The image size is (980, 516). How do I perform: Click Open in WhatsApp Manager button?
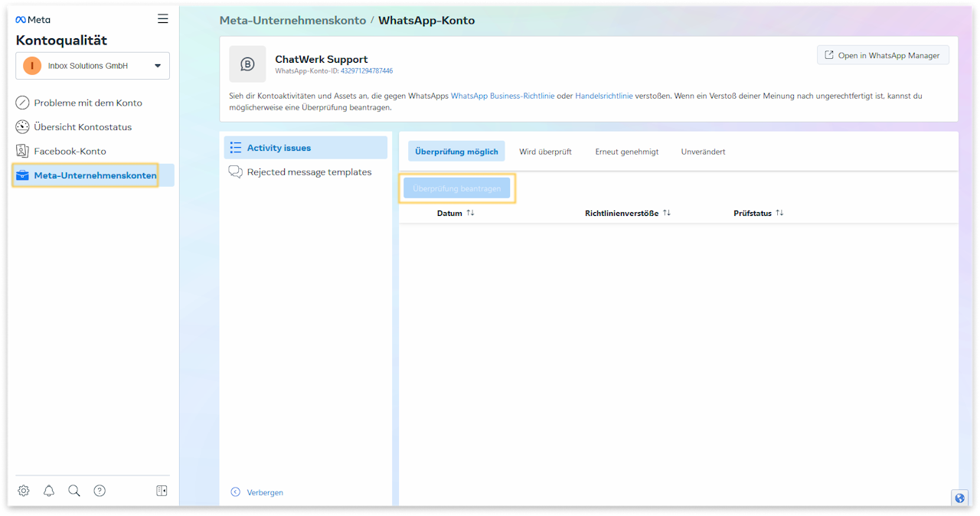[883, 55]
